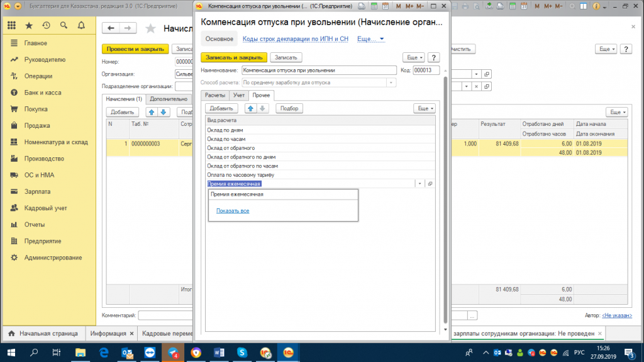Open the Показать все link
Image resolution: width=644 pixels, height=362 pixels.
coord(233,211)
